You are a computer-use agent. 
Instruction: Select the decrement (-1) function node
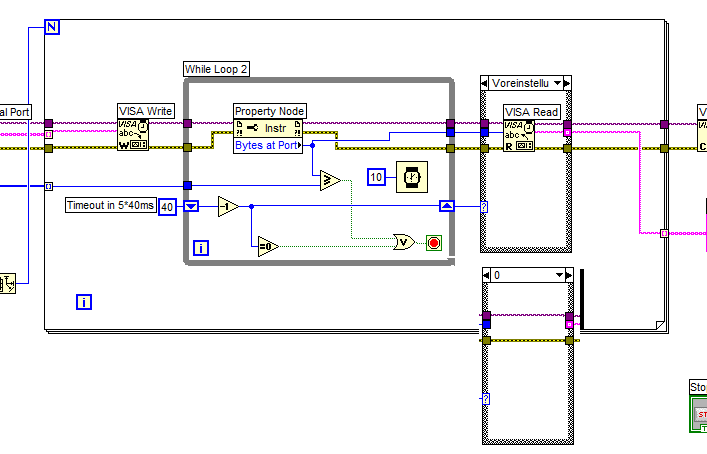pyautogui.click(x=229, y=206)
